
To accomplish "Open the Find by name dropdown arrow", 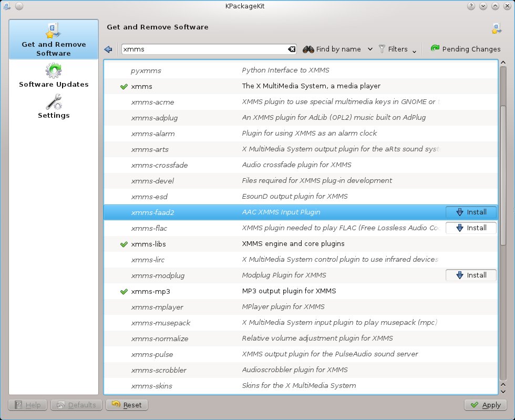I will 370,49.
